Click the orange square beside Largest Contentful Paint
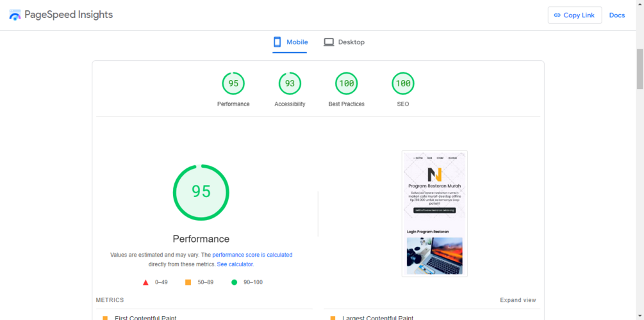The image size is (644, 320). (x=333, y=318)
